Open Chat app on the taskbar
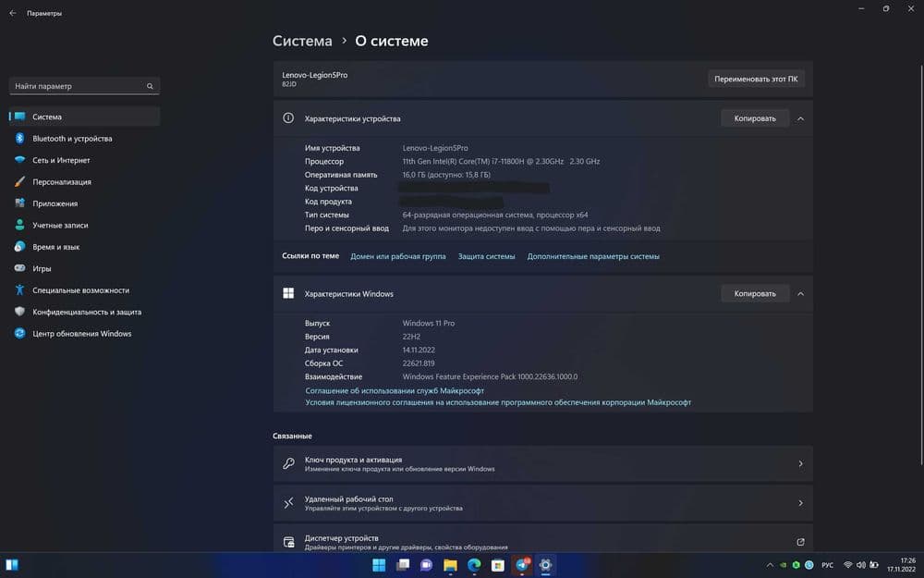 pyautogui.click(x=427, y=565)
